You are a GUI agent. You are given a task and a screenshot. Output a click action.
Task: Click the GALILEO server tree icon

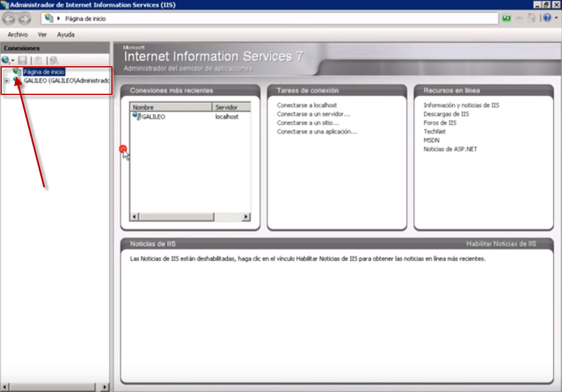tap(18, 80)
